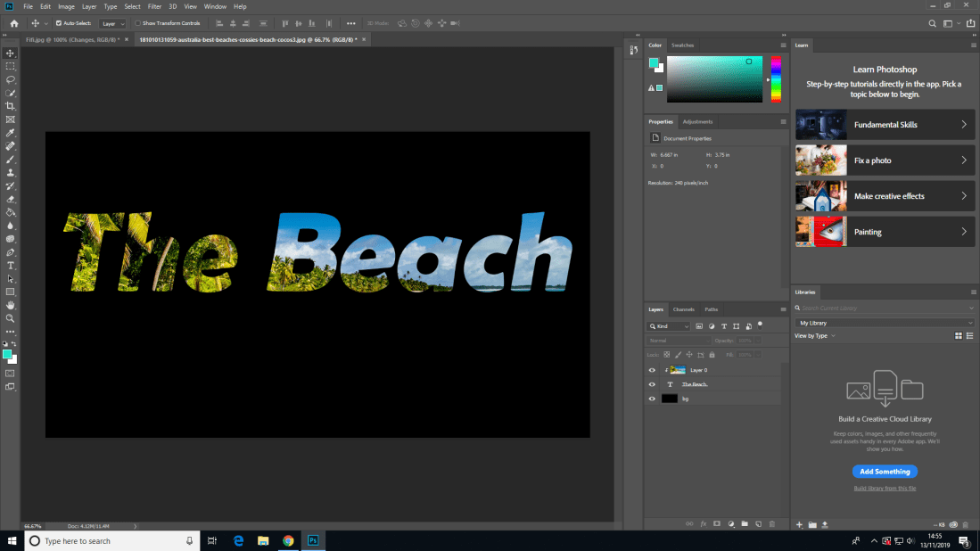Open the My Library dropdown
This screenshot has height=551, width=980.
[x=885, y=323]
